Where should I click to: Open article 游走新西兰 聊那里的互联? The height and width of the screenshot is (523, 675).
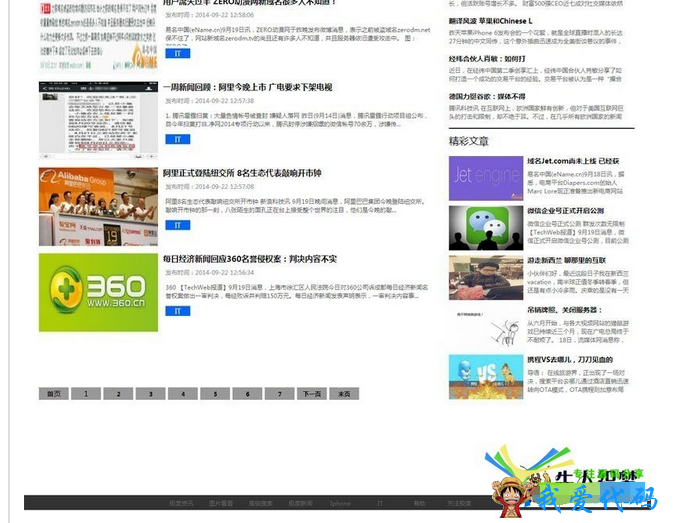pos(567,260)
